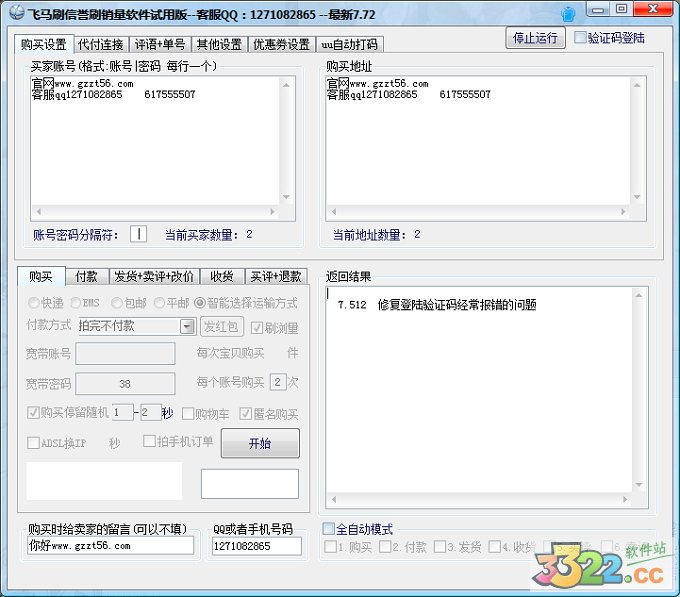The height and width of the screenshot is (597, 680).
Task: Enable the 全自动模式 checkbox
Action: pos(329,528)
